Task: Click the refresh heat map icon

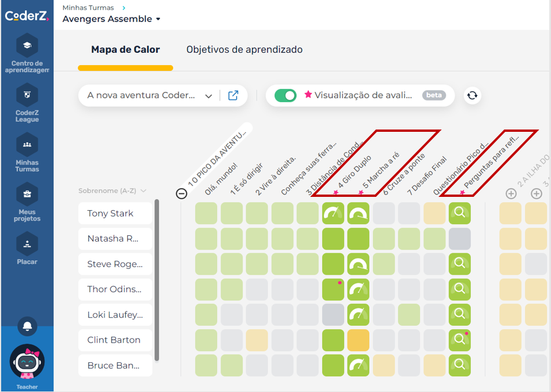Action: tap(472, 96)
